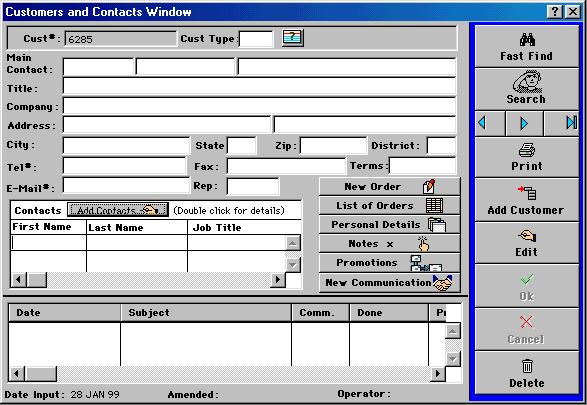Click the Comm. column header
This screenshot has width=587, height=405.
click(x=320, y=313)
